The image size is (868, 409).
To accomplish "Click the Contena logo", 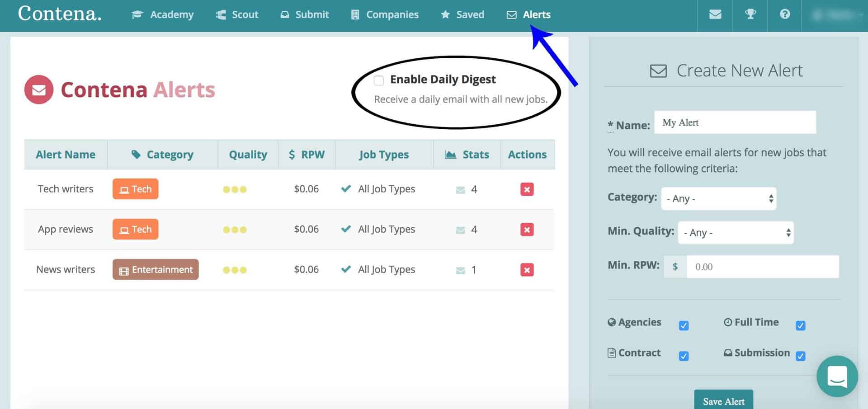I will pos(60,14).
